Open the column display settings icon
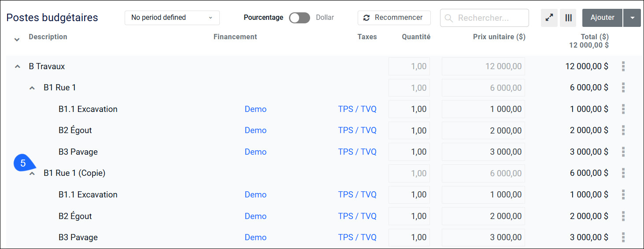Screen dimensions: 644x249 [568, 18]
